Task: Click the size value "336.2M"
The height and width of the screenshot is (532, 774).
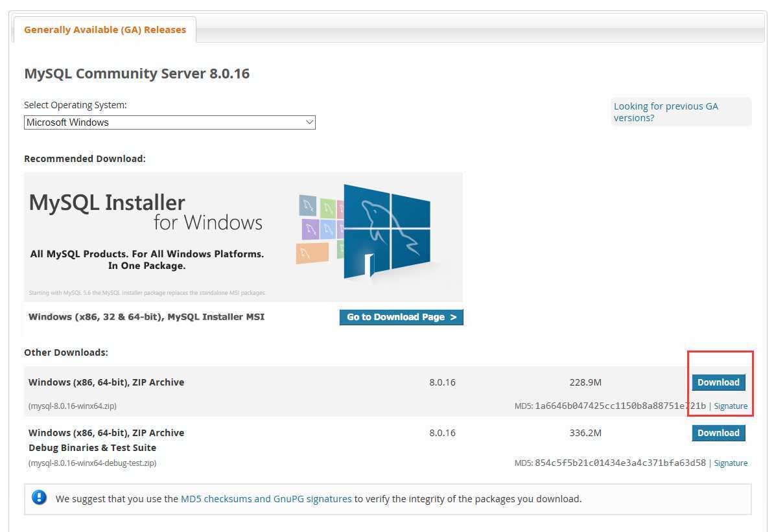Action: coord(585,433)
